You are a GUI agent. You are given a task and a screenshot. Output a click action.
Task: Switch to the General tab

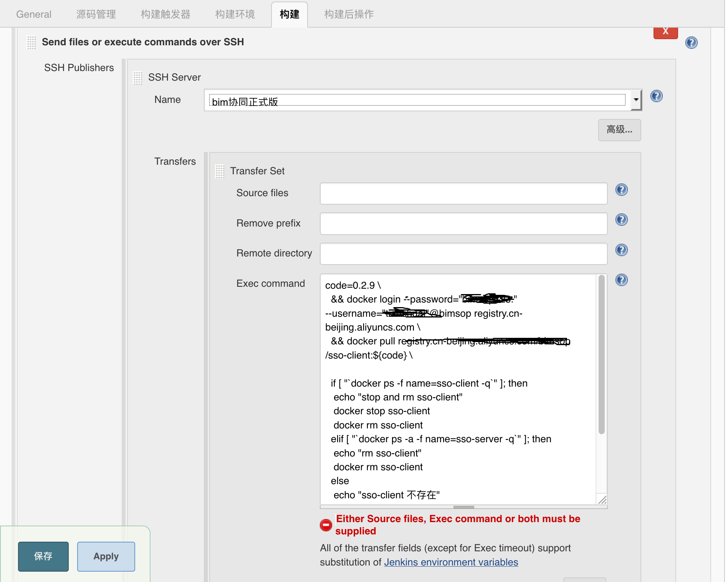34,14
